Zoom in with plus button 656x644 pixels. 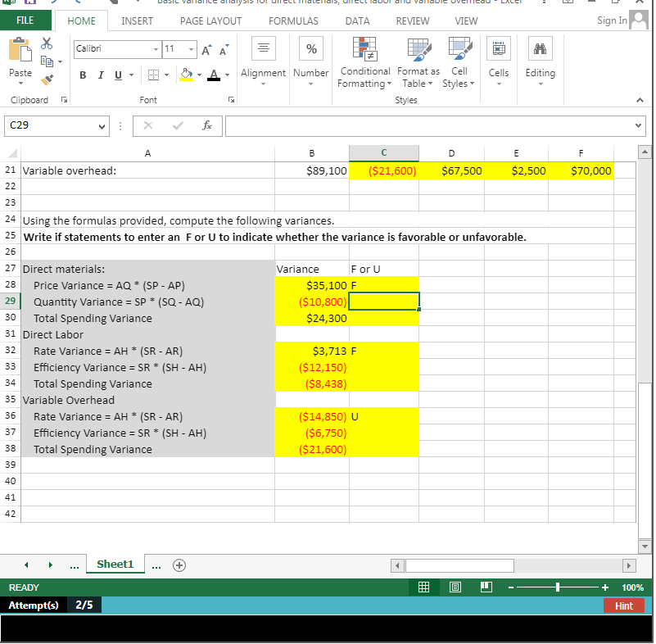click(x=605, y=588)
